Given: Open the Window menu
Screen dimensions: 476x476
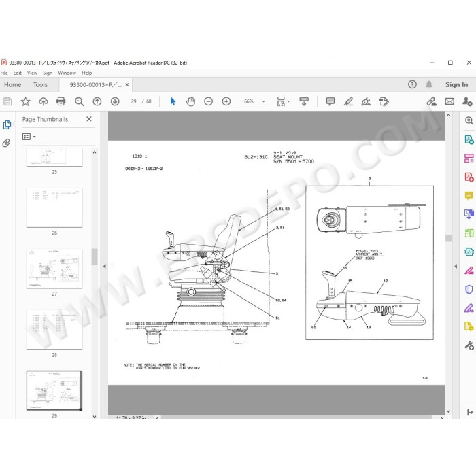Looking at the screenshot, I should (67, 73).
